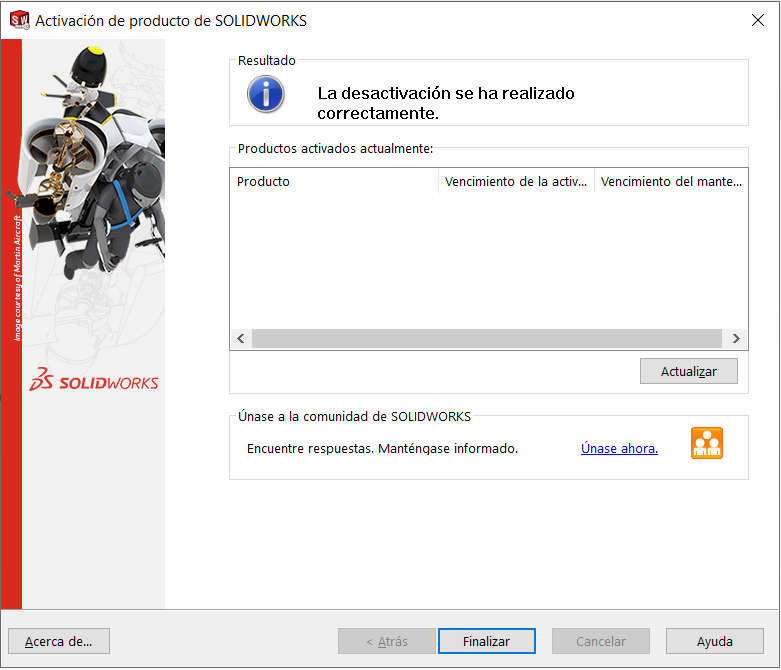Click the 'Encuentre respuestas. Manténgase informado.' text
The width and height of the screenshot is (781, 670).
pyautogui.click(x=383, y=448)
